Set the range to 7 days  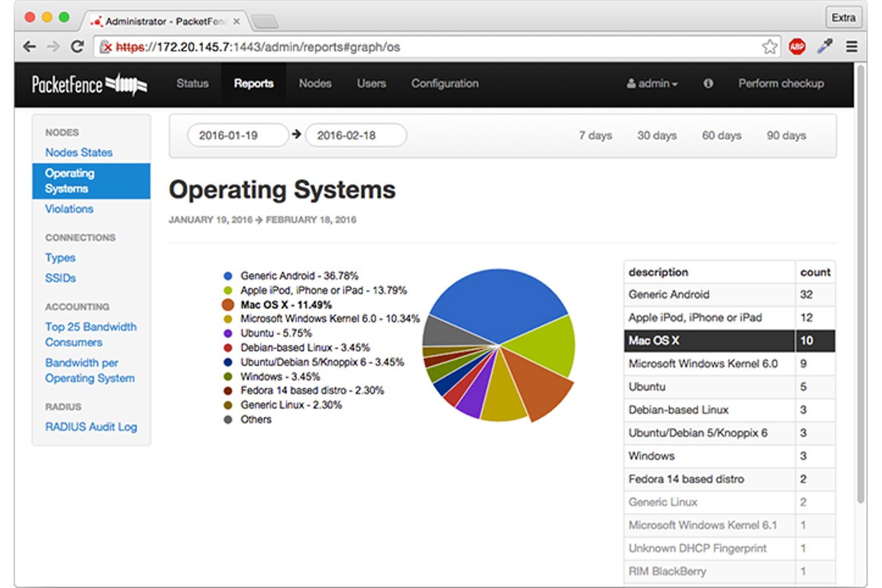pos(595,135)
